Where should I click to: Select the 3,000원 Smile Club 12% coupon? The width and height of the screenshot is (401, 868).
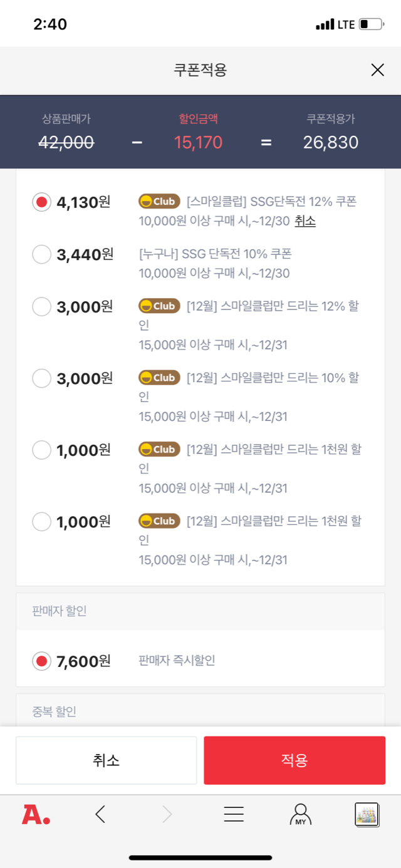[42, 307]
